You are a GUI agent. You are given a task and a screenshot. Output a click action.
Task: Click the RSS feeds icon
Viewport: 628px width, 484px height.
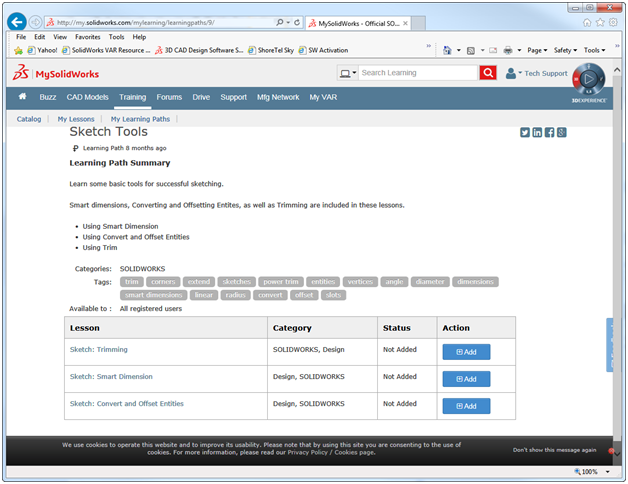pos(471,50)
